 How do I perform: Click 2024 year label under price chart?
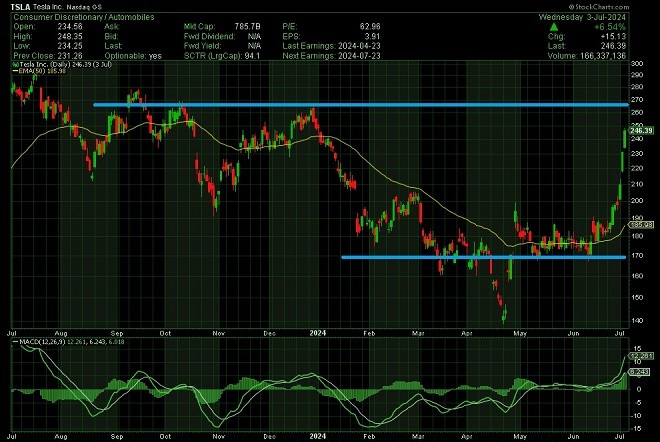318,333
